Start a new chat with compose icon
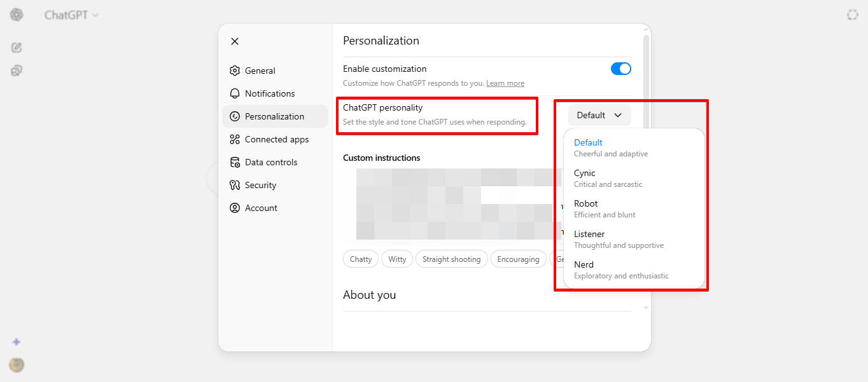Screen dimensions: 868x382 click(x=17, y=48)
